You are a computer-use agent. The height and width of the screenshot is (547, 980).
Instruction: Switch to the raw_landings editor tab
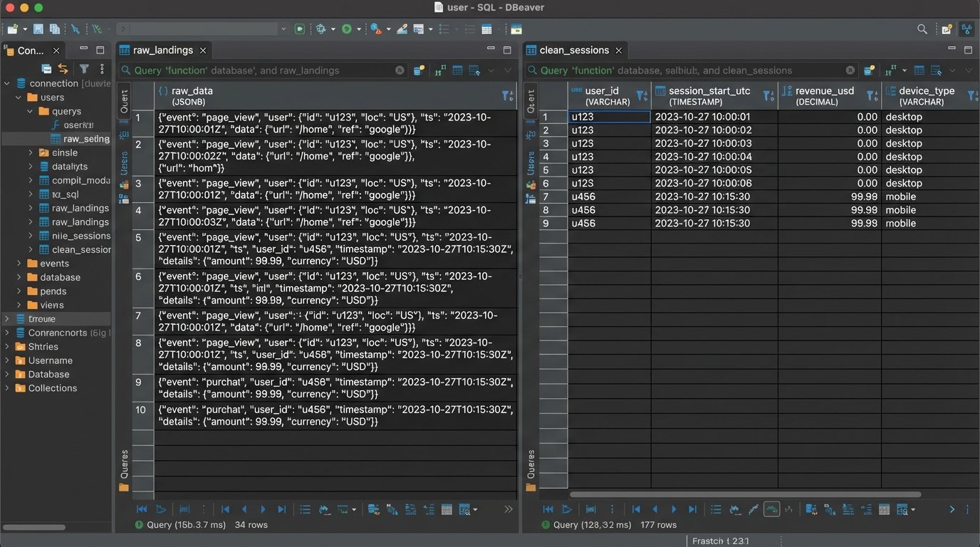[x=162, y=50]
